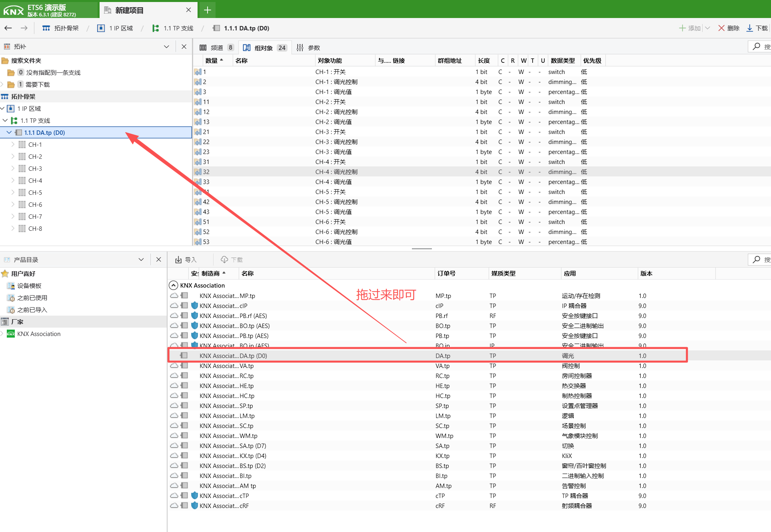The height and width of the screenshot is (532, 771).
Task: Click the new tab plus icon
Action: (x=207, y=10)
